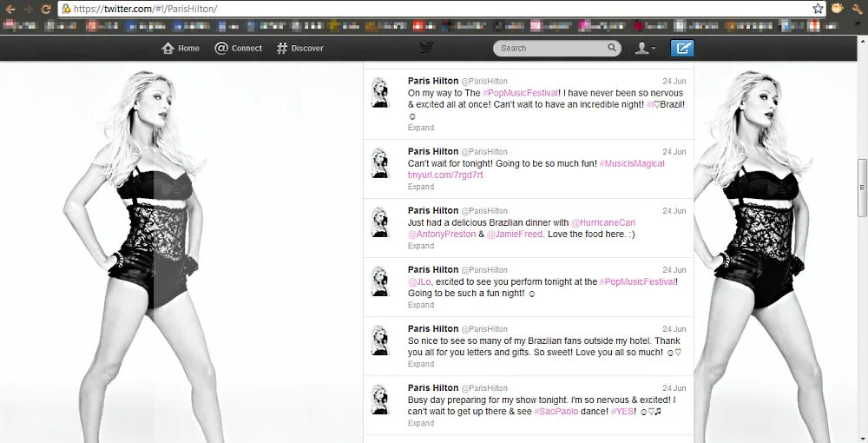Open the Discover tab
868x443 pixels.
coord(300,48)
